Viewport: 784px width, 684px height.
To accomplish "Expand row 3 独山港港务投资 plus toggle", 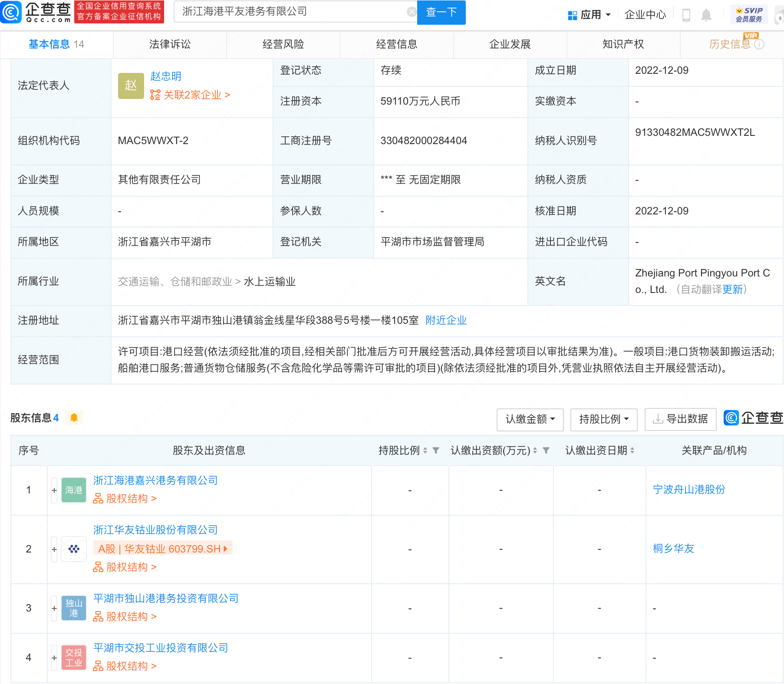I will tap(54, 608).
